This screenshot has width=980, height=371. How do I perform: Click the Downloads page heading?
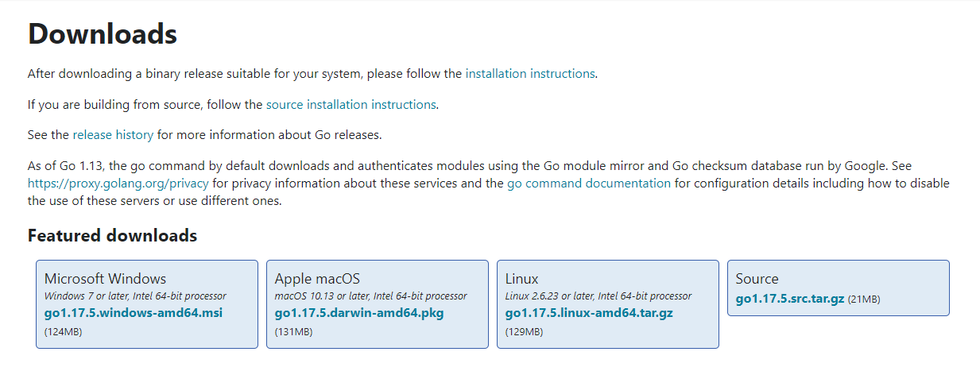[x=103, y=34]
